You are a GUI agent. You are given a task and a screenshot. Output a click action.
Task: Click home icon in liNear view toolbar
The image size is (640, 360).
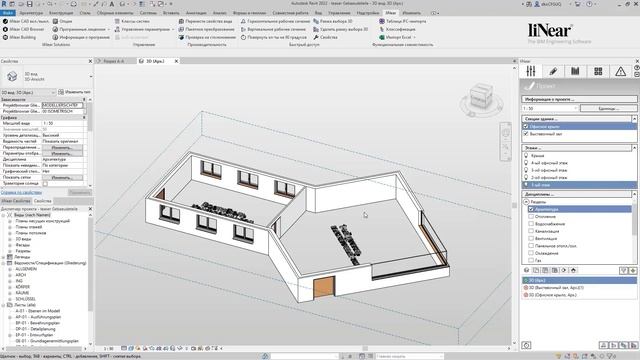[573, 270]
